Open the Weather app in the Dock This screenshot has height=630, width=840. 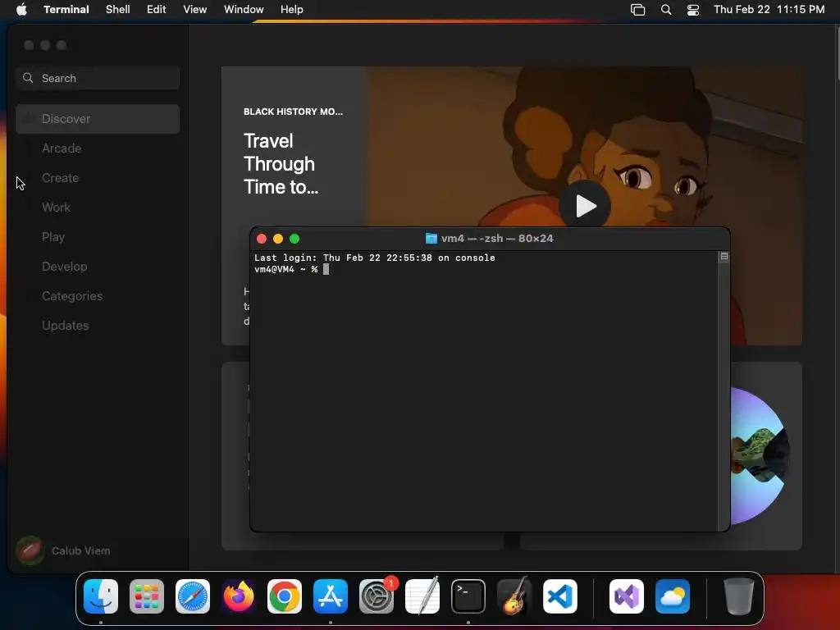673,596
